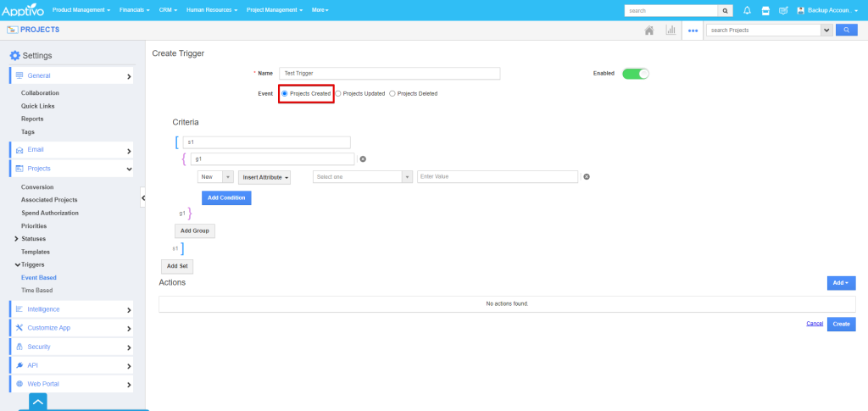Image resolution: width=868 pixels, height=411 pixels.
Task: Open the bar chart reports icon
Action: (x=670, y=30)
